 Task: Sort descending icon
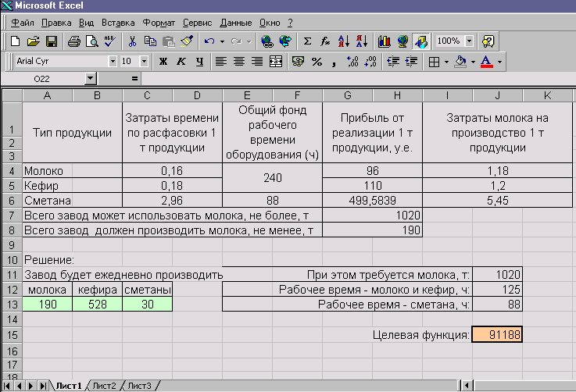362,41
